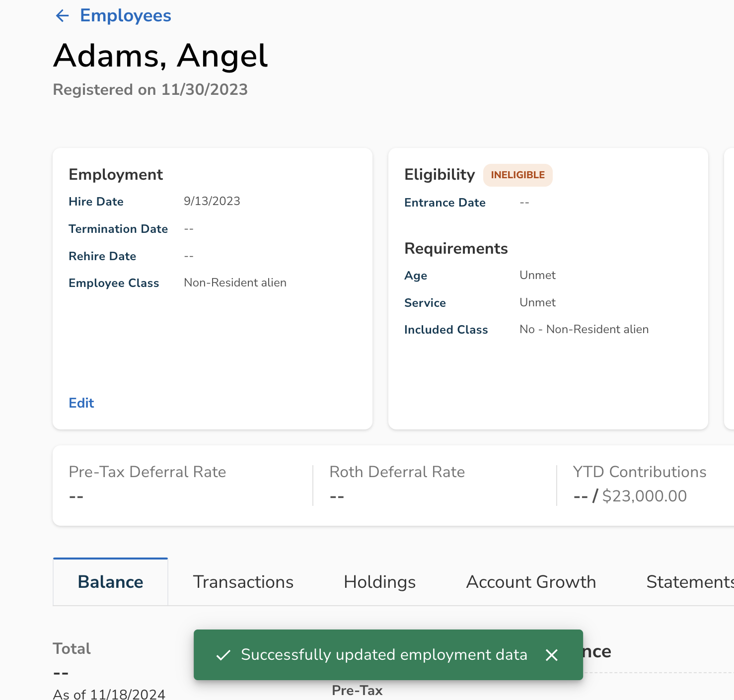Go back to the Employees list
This screenshot has height=700, width=734.
pos(125,16)
